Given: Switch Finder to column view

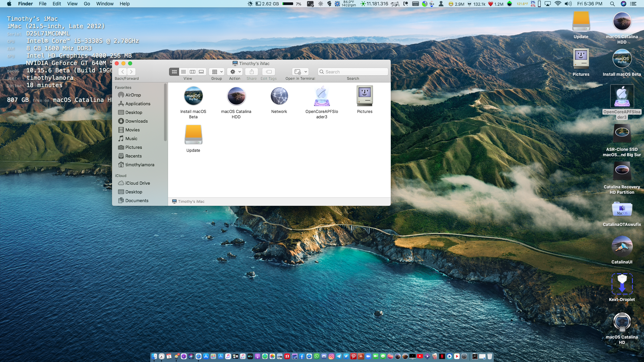Looking at the screenshot, I should pos(192,72).
